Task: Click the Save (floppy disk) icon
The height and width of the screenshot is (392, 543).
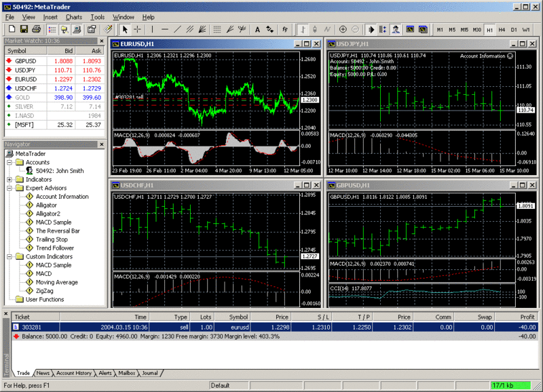Action: click(24, 29)
